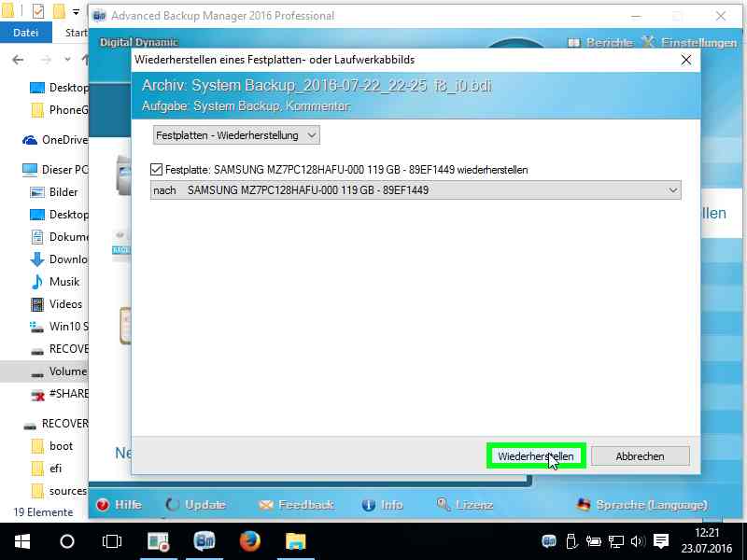Close the Wiederherstellen dialog
The image size is (747, 560).
point(686,60)
